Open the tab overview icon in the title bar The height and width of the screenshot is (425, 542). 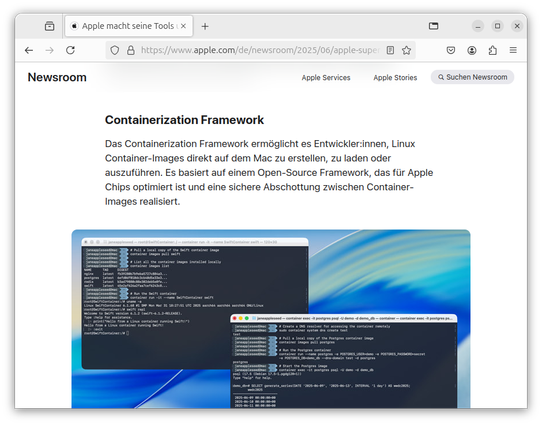433,26
